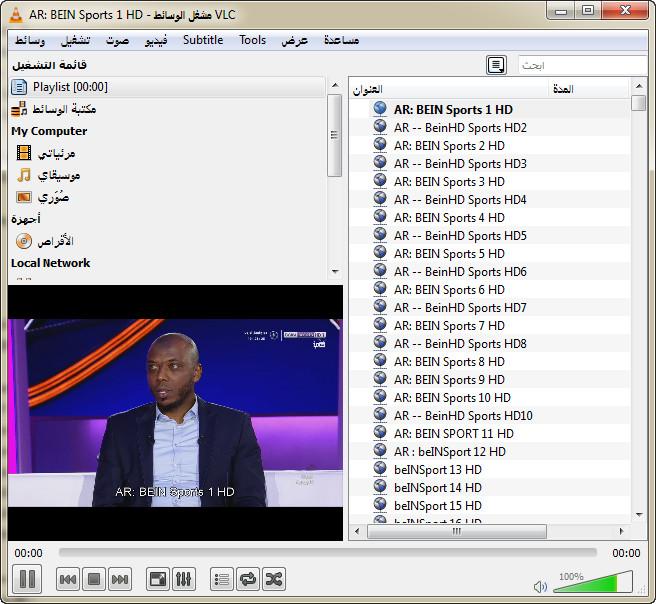Select AR -- BeinHD Sports HD5 entry

point(460,235)
